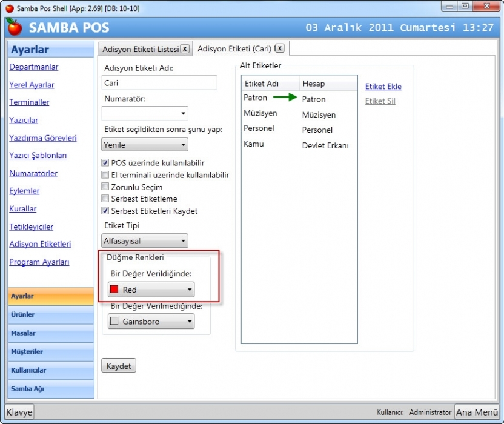Open Kurallar link
This screenshot has height=424, width=504.
pyautogui.click(x=23, y=209)
